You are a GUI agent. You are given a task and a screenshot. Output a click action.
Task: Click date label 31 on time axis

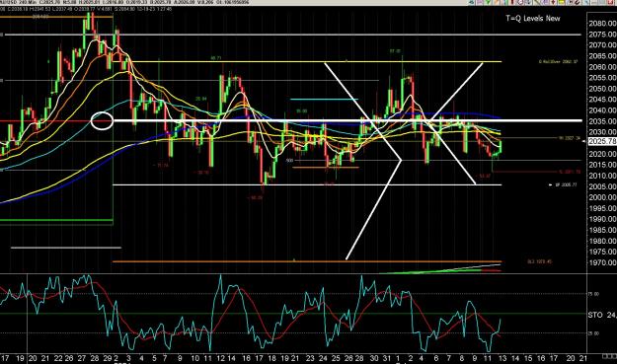coord(387,358)
